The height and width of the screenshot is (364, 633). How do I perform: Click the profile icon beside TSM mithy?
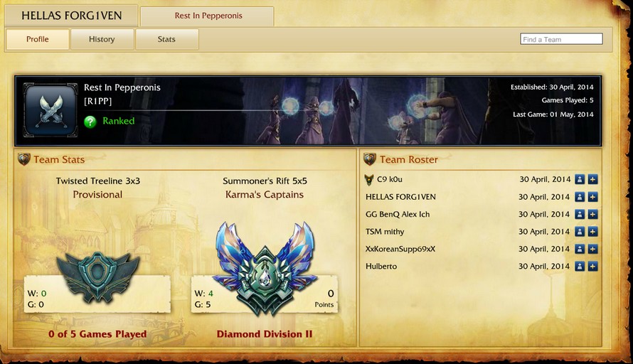coord(580,232)
